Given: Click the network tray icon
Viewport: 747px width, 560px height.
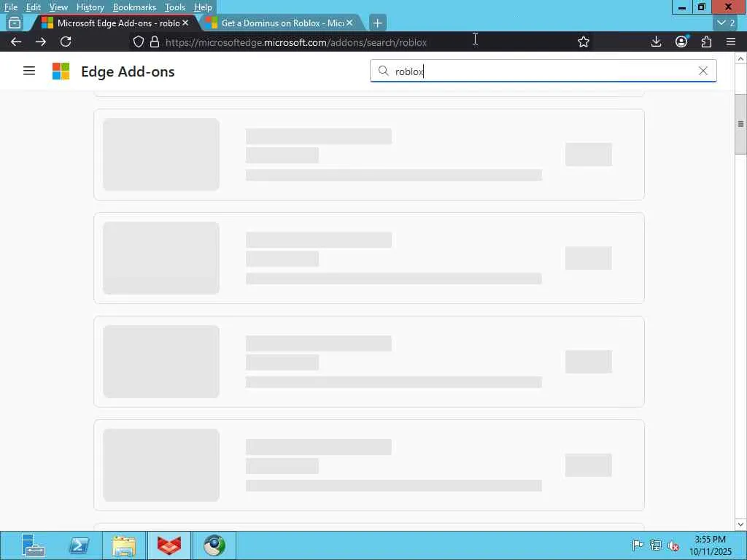Looking at the screenshot, I should point(656,545).
